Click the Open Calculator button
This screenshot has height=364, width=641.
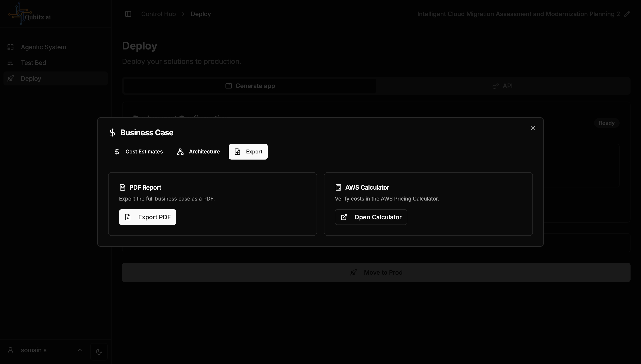[x=371, y=217]
